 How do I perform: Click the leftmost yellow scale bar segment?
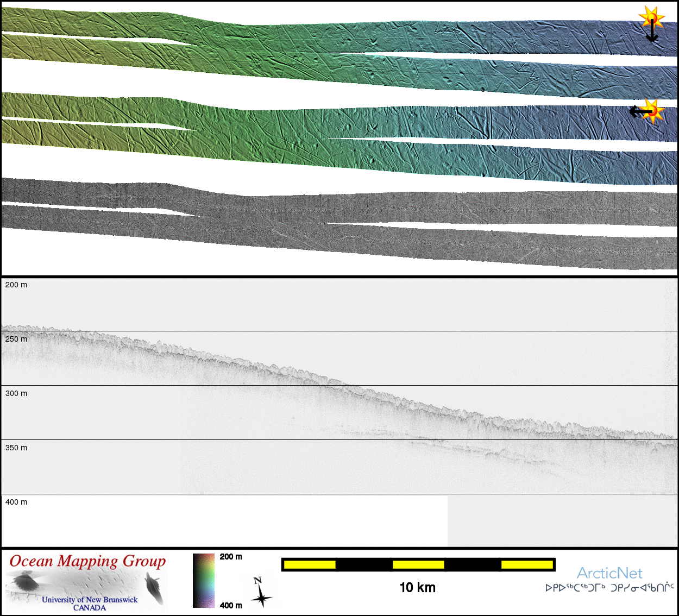point(310,565)
